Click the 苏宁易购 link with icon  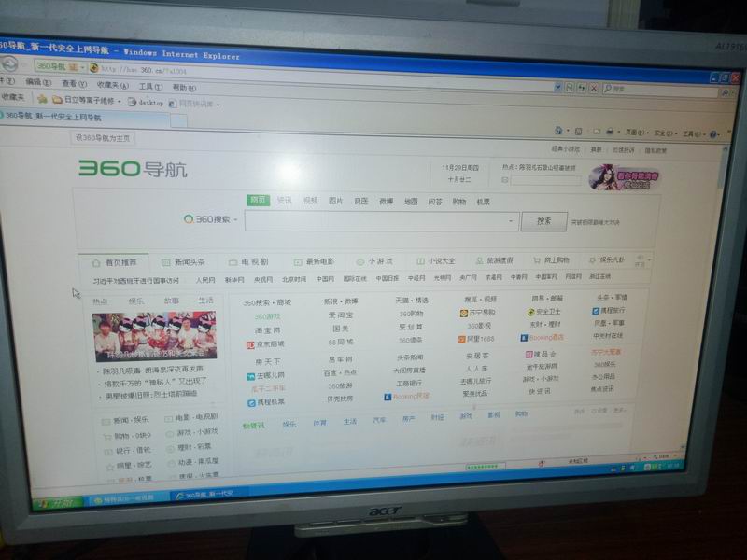pyautogui.click(x=477, y=313)
